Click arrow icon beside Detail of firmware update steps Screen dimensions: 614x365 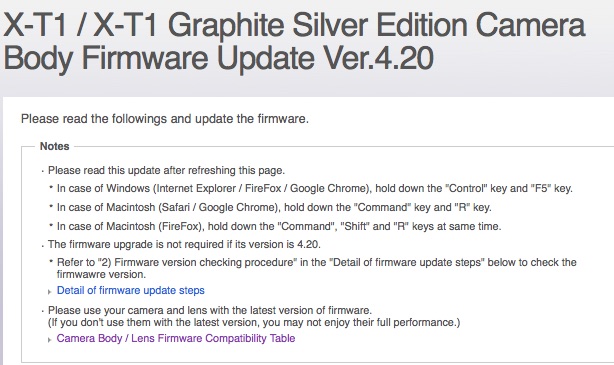[x=50, y=292]
